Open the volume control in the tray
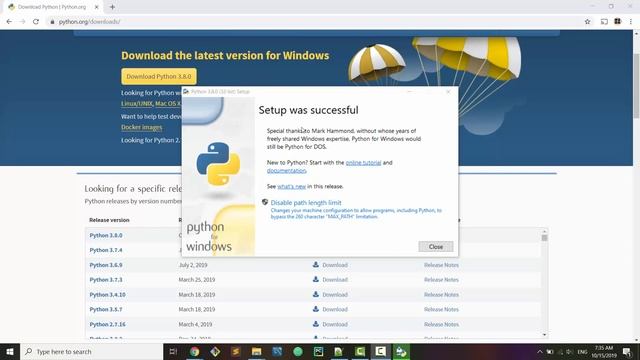640x360 pixels. (x=569, y=351)
